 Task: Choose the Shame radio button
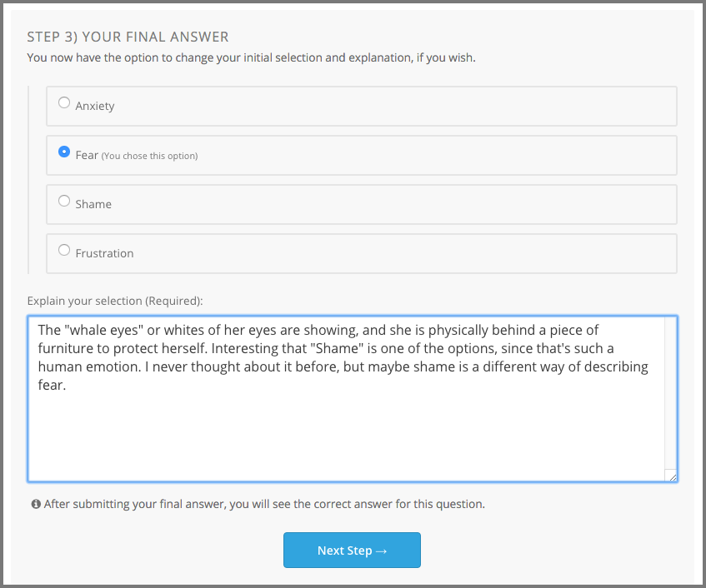pos(64,202)
